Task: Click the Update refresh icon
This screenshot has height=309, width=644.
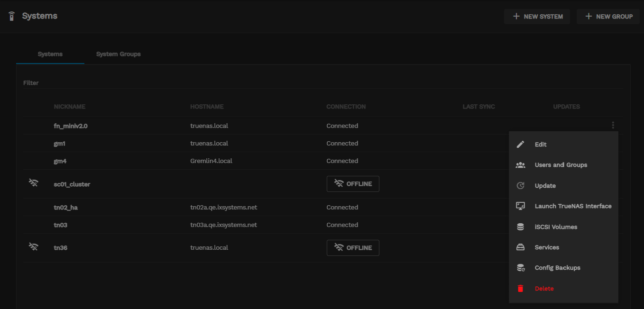Action: pos(520,186)
